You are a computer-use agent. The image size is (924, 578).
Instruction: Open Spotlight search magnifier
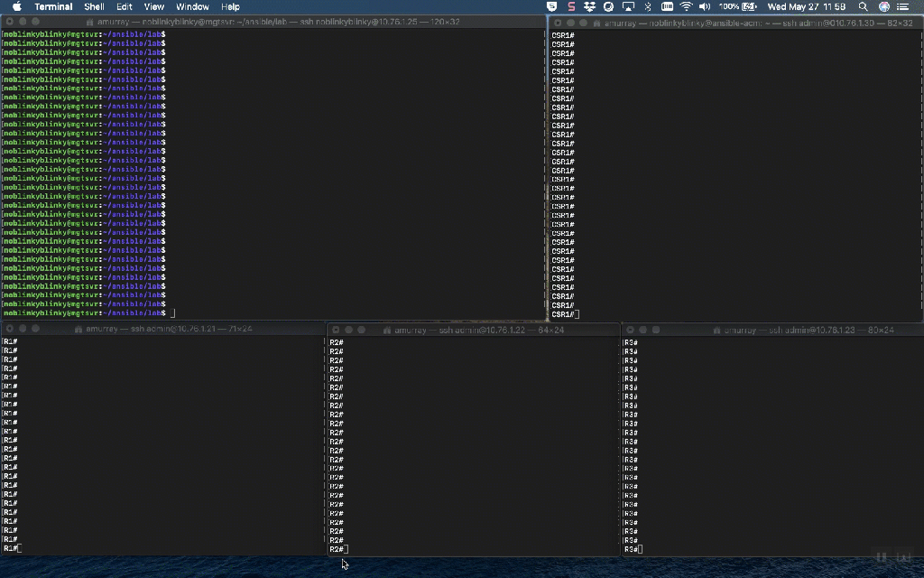863,6
